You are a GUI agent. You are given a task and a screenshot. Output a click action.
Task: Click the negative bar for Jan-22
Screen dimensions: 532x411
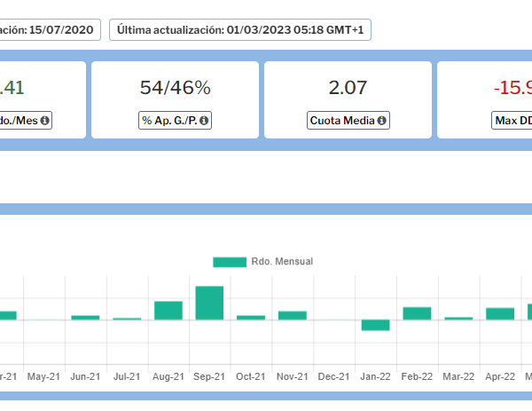click(x=376, y=325)
